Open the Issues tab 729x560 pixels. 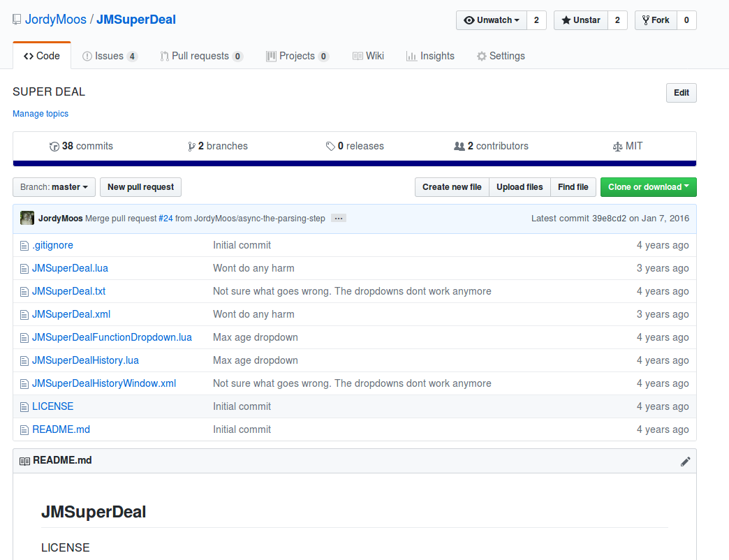point(110,56)
